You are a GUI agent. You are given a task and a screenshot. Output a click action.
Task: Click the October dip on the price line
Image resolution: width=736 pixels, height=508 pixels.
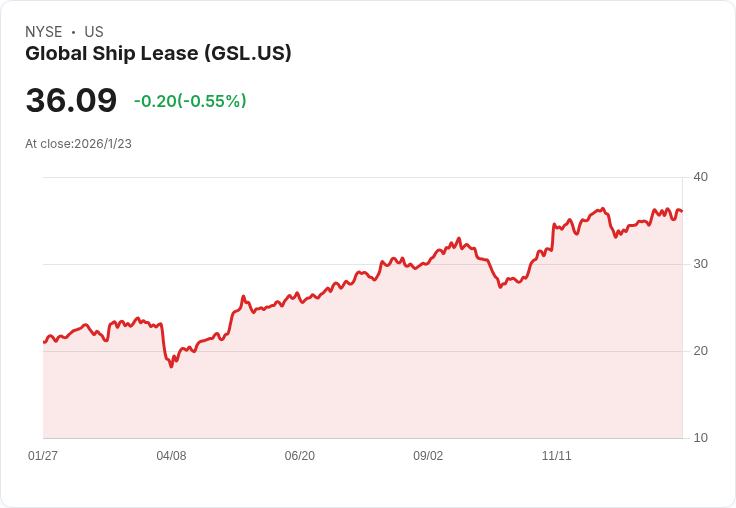pyautogui.click(x=500, y=287)
